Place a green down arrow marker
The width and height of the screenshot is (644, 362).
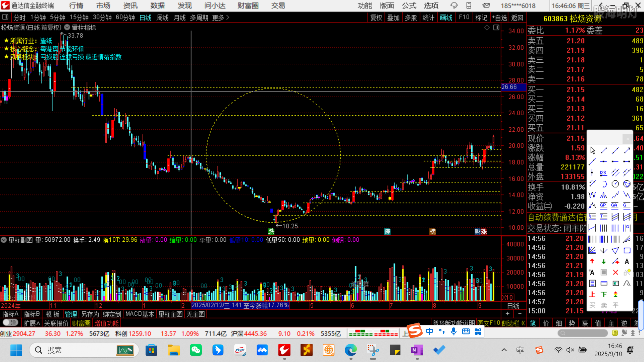(x=604, y=261)
